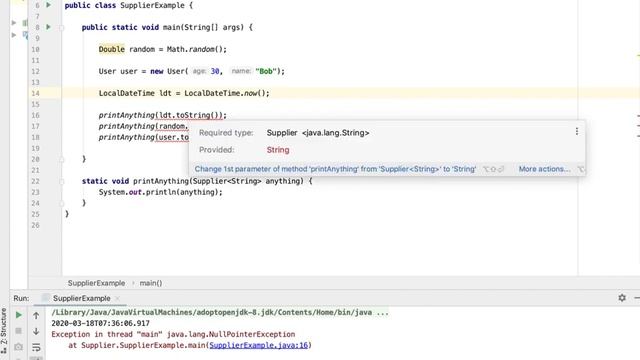Screen dimensions: 640x360
Task: Expand the project tree node with library bars icon
Action: pyautogui.click(x=14, y=23)
